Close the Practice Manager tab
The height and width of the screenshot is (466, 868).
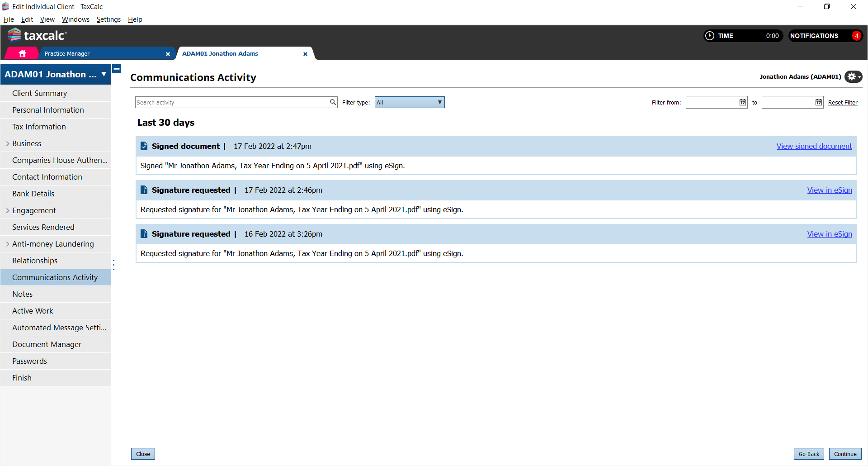point(168,54)
